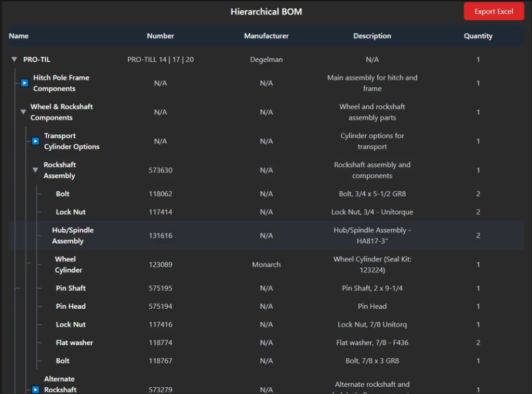Click the Manufacturer column header
This screenshot has width=532, height=394.
point(266,36)
